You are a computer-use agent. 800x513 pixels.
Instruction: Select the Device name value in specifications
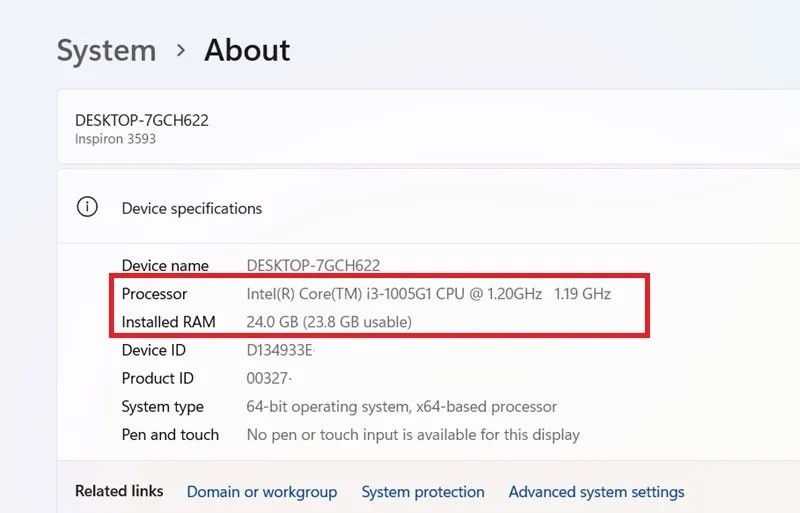click(x=313, y=265)
